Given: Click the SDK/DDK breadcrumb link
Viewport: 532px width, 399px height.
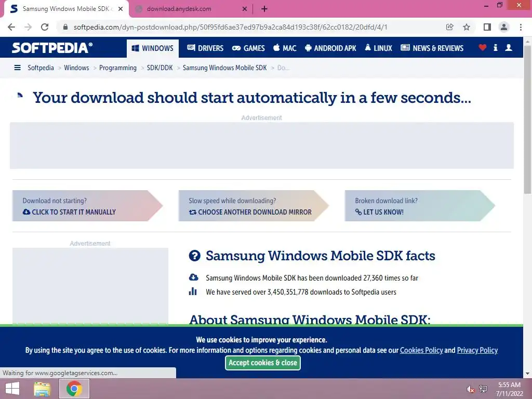Looking at the screenshot, I should pyautogui.click(x=160, y=68).
